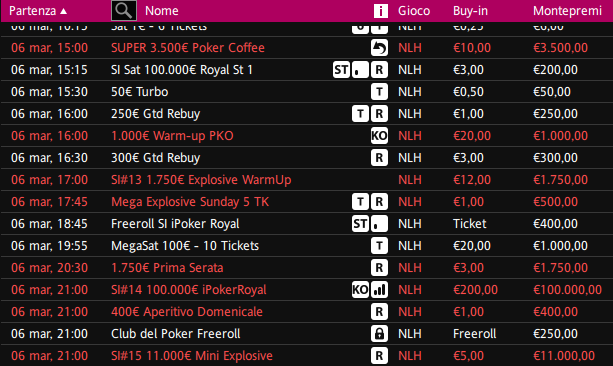613x366 pixels.
Task: Select Mega Explosive Sunday 5 TK tournament
Action: tap(306, 202)
